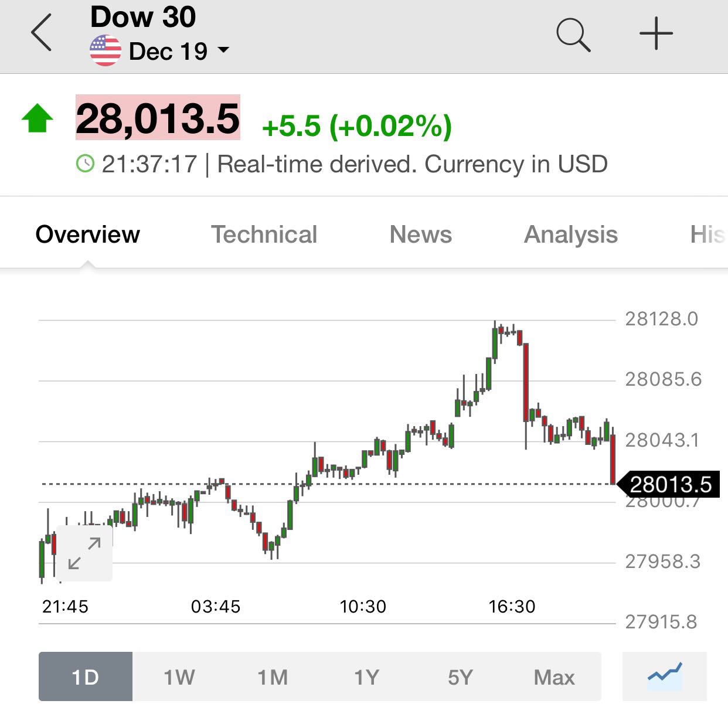This screenshot has height=721, width=728.
Task: Tap the 28013.5 current price marker
Action: (669, 484)
